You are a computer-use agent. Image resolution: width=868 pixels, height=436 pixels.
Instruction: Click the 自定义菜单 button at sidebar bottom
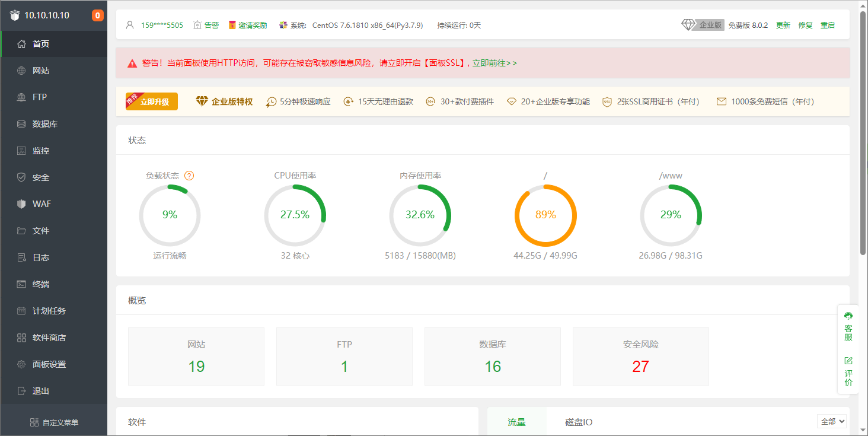(x=54, y=422)
